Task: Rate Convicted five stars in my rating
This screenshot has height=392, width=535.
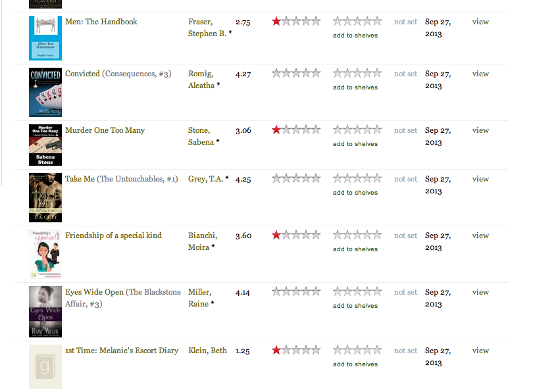Action: click(317, 73)
